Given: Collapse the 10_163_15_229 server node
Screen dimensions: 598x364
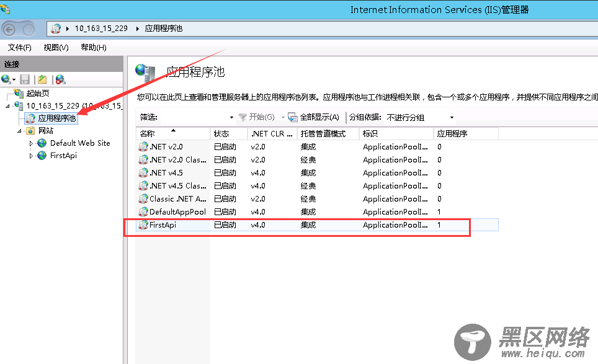Looking at the screenshot, I should pyautogui.click(x=7, y=106).
